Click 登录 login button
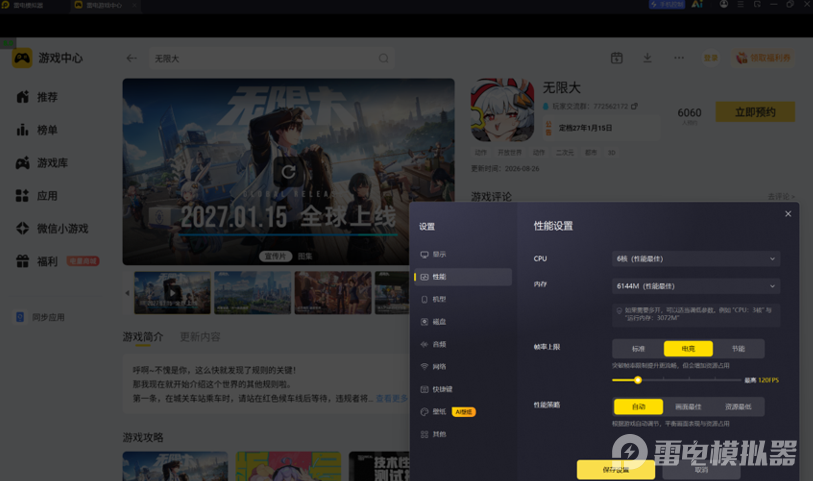This screenshot has width=813, height=481. [x=711, y=58]
